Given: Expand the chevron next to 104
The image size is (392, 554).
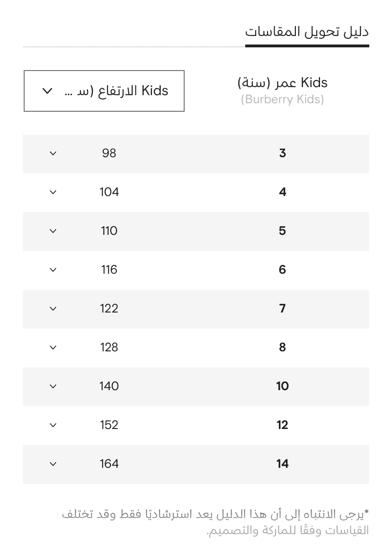Looking at the screenshot, I should [x=53, y=192].
